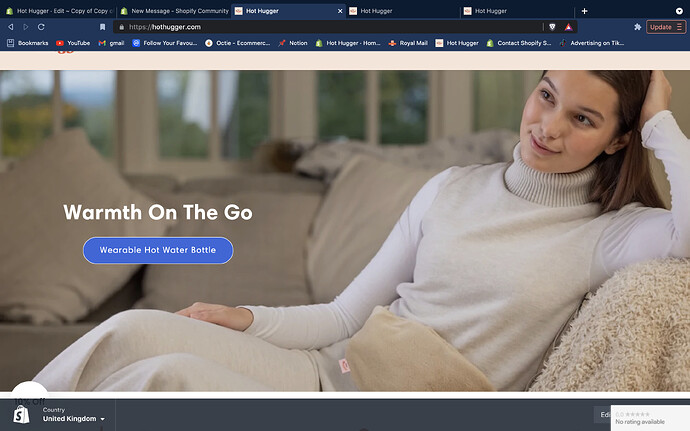Screen dimensions: 690x431
Task: Reload the page with refresh icon
Action: point(41,27)
